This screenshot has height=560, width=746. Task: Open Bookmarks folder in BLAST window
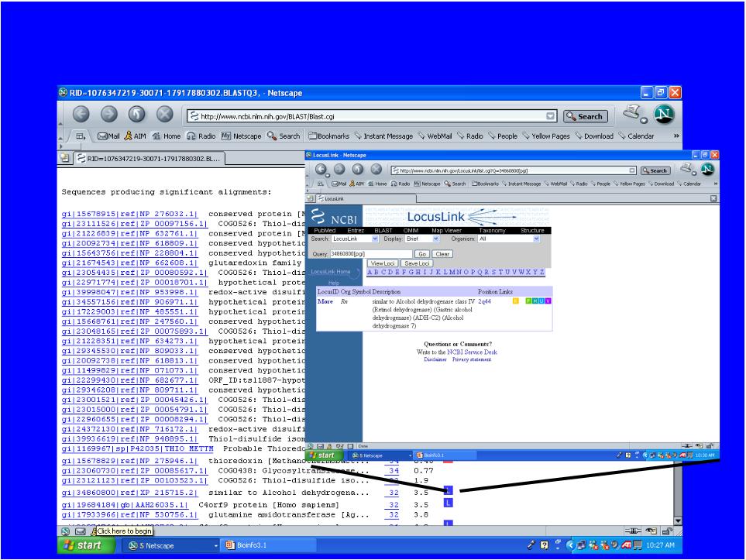[x=328, y=136]
